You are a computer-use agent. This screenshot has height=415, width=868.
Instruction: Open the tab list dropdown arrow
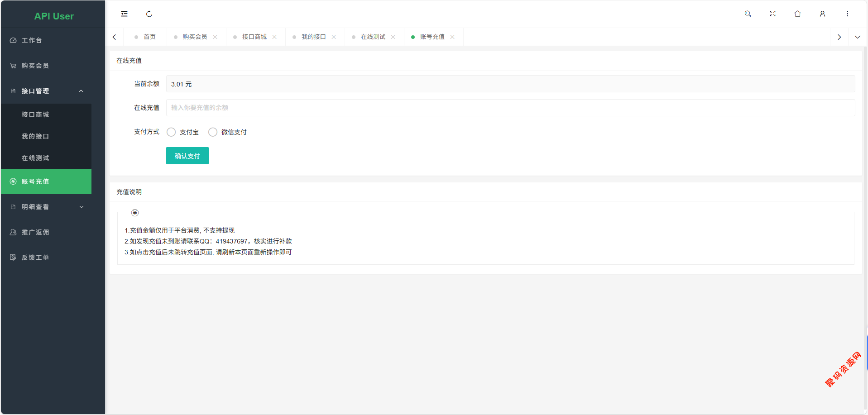[857, 37]
